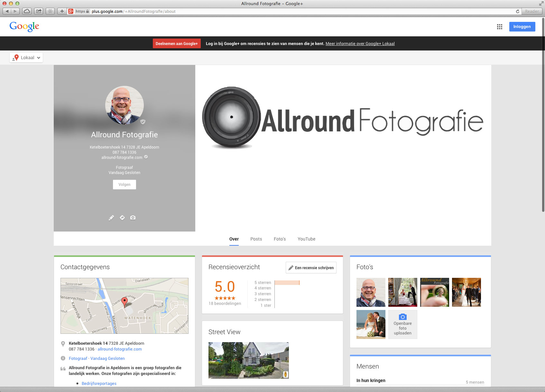Screen dimensions: 545x392
Task: Click the directions icon on profile card
Action: click(122, 218)
